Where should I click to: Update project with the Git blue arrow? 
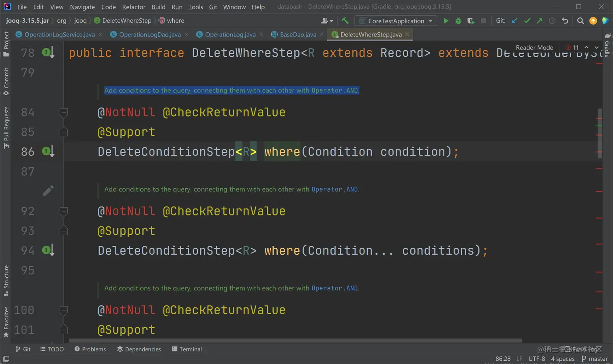point(514,21)
